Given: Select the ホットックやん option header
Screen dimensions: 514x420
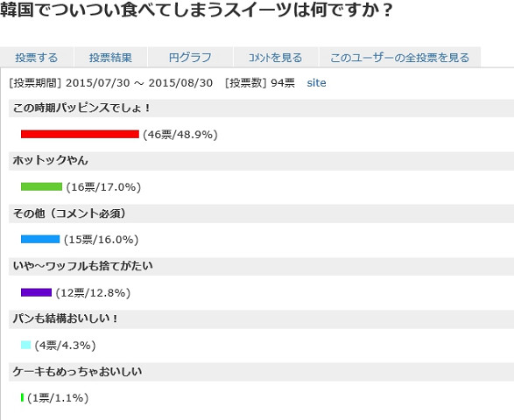Looking at the screenshot, I should (x=261, y=161).
